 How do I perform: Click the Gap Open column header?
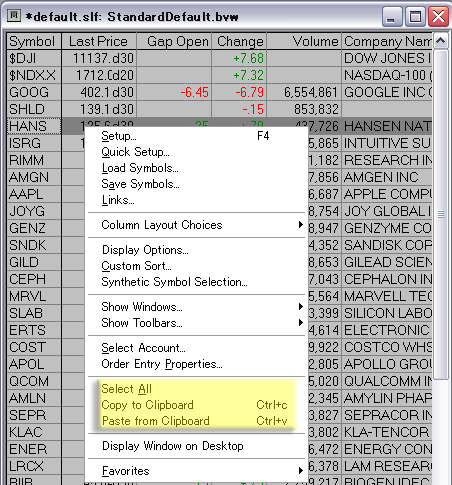coord(174,41)
